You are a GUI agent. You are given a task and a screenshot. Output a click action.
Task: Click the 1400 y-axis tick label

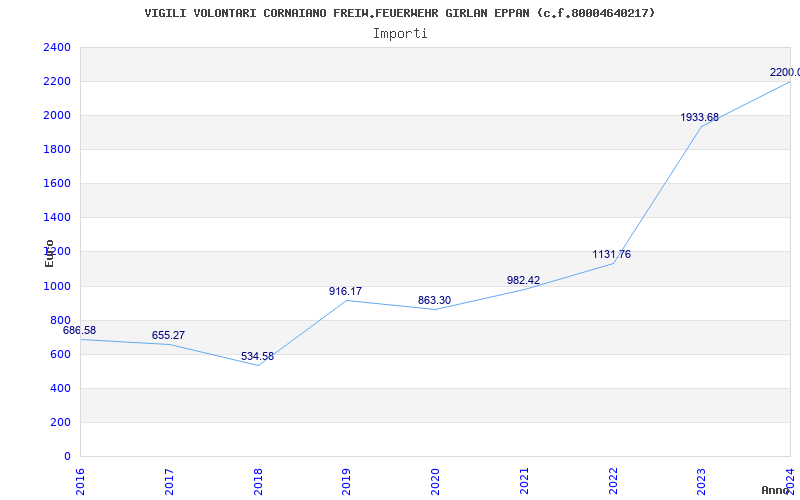pos(57,218)
